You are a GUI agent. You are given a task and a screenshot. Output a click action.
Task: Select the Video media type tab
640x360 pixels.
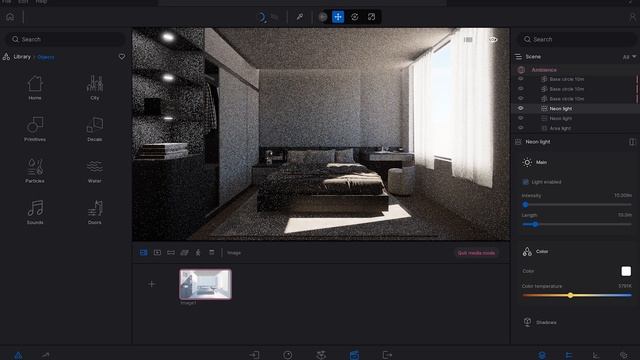157,253
